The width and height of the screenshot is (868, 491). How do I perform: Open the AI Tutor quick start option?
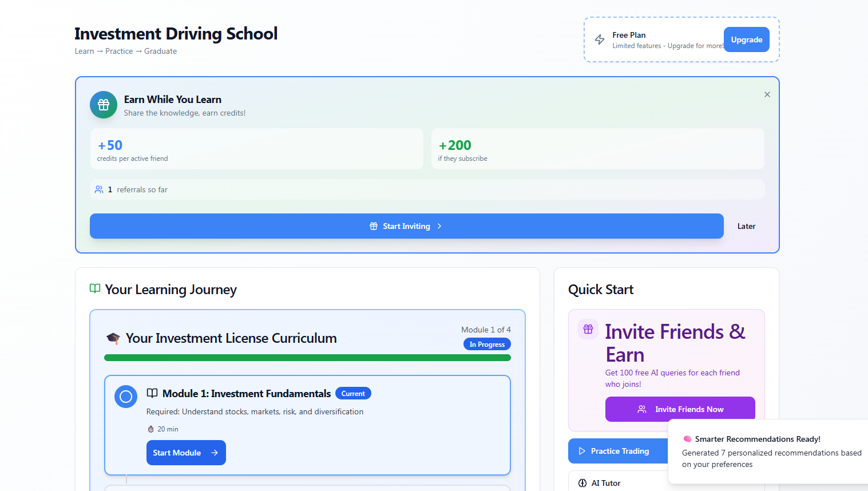(x=618, y=483)
